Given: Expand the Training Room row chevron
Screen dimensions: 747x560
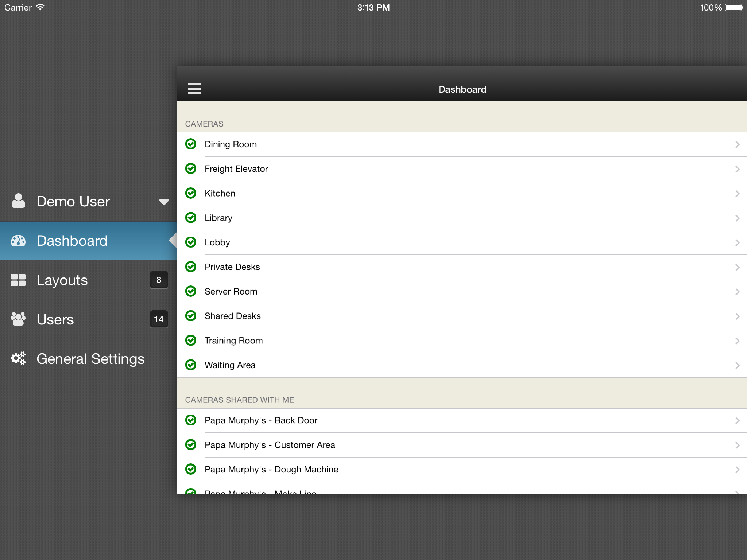Looking at the screenshot, I should [x=738, y=340].
